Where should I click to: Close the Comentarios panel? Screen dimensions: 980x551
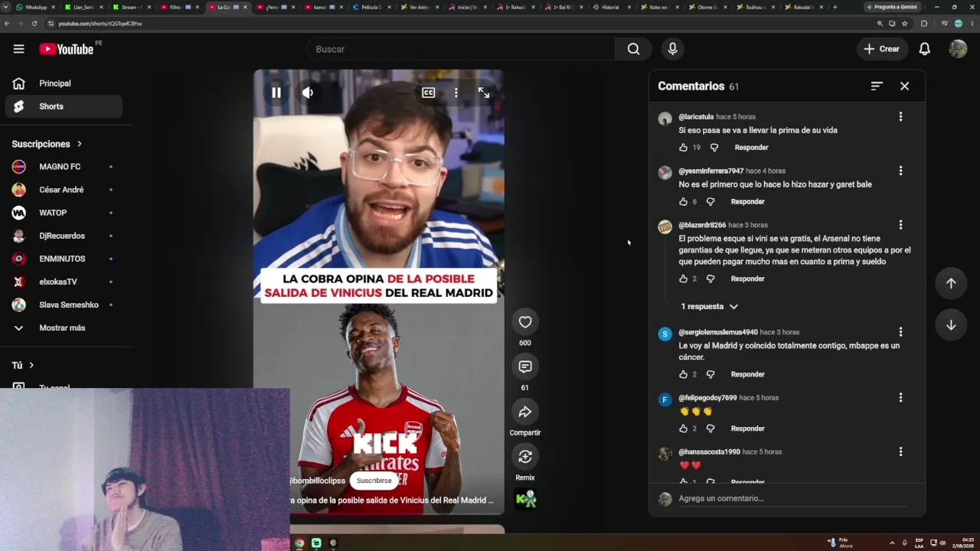pos(904,86)
